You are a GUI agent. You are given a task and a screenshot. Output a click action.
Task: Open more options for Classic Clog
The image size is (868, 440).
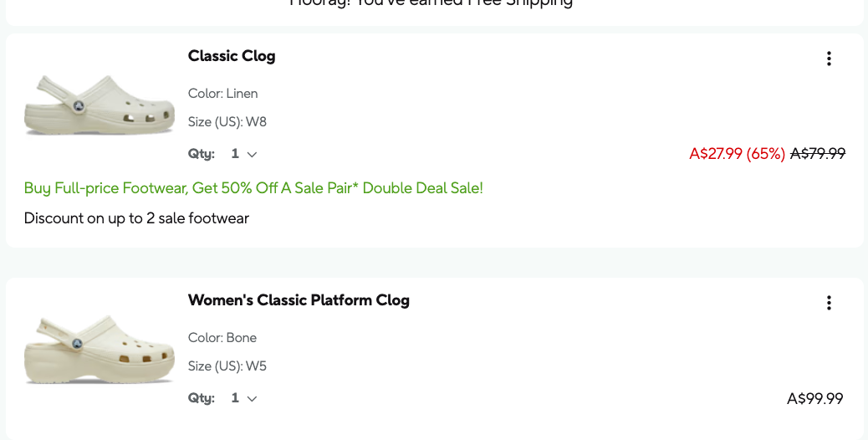[829, 59]
